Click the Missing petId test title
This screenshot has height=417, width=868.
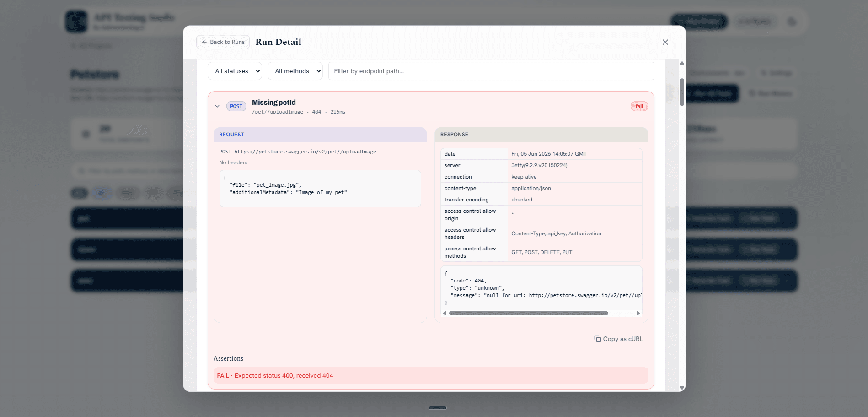point(273,103)
